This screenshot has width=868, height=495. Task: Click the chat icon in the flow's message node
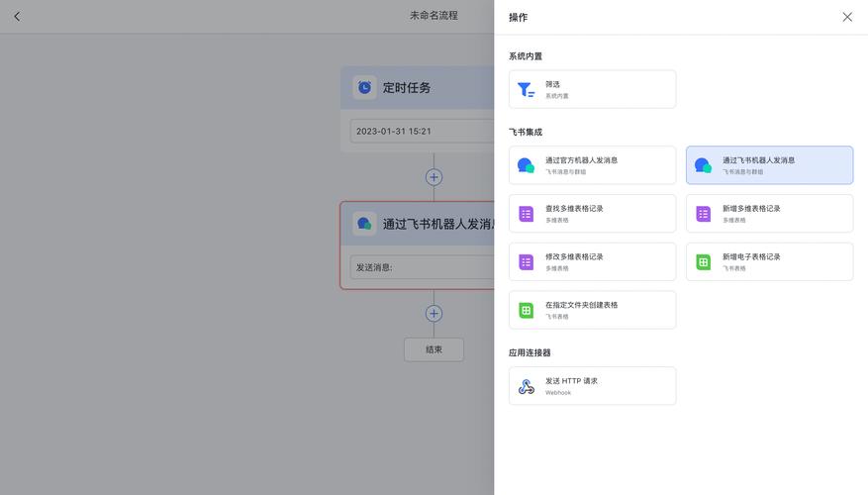[364, 224]
